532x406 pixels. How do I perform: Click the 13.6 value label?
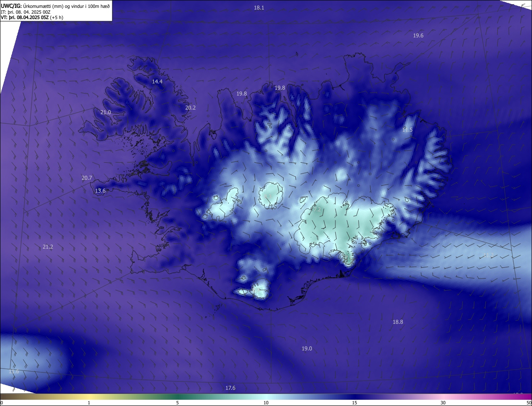pyautogui.click(x=100, y=191)
